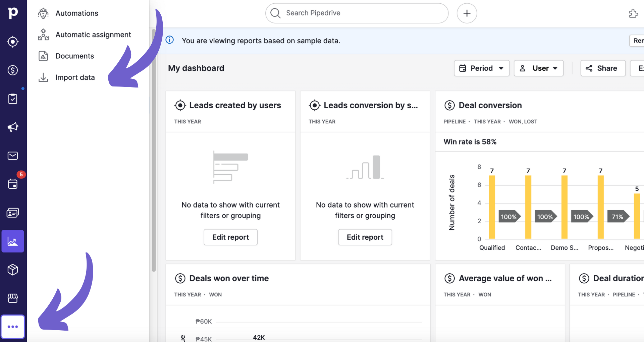Open Projects clipboard check icon
The image size is (644, 342).
13,99
